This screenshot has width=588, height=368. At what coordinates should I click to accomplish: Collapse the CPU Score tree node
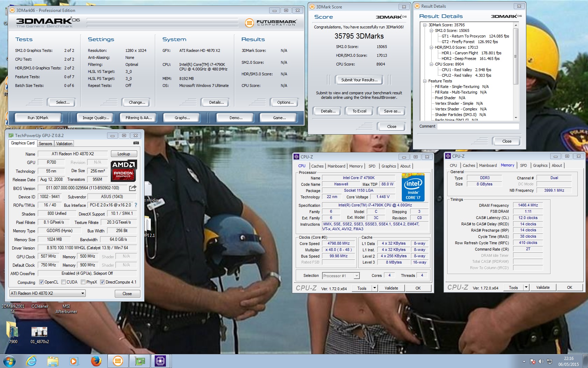pyautogui.click(x=432, y=64)
